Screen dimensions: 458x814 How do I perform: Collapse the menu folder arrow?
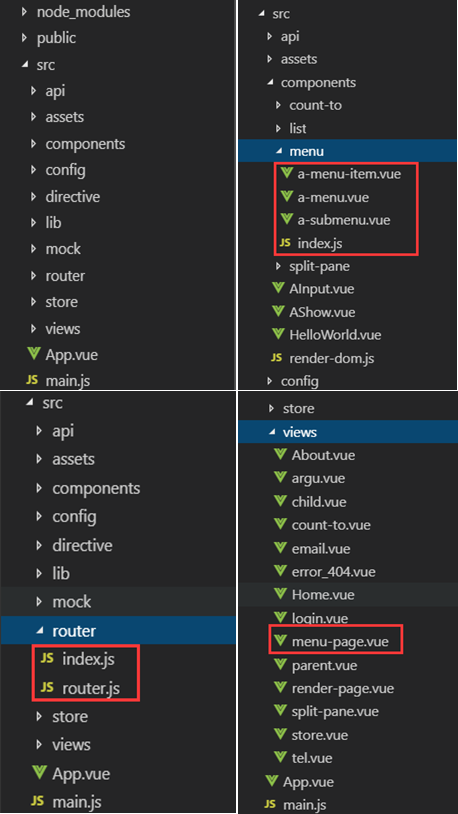[279, 151]
